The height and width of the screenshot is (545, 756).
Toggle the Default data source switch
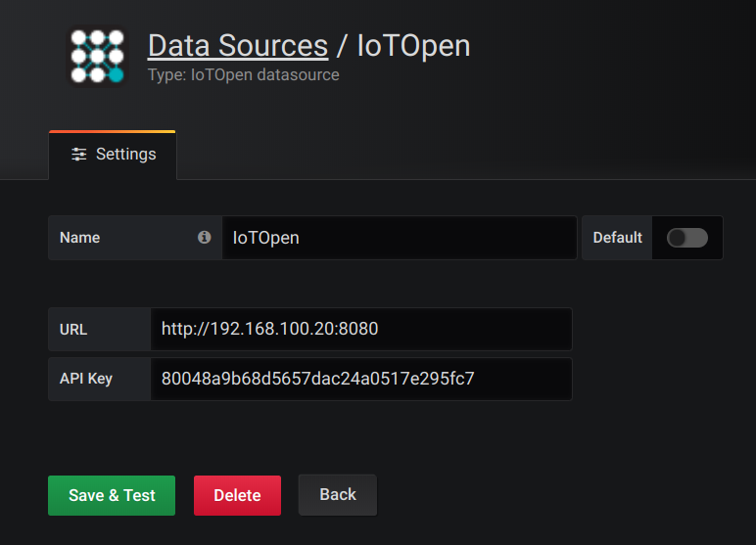pos(687,238)
